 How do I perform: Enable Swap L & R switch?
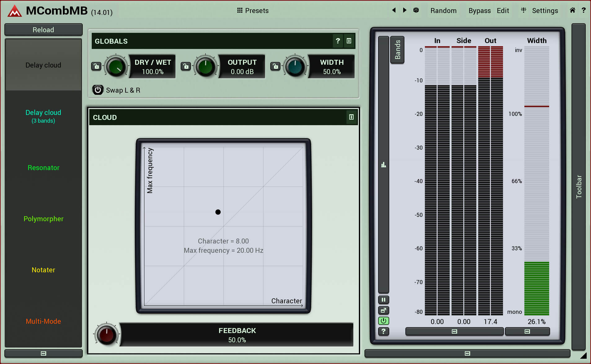click(x=98, y=90)
